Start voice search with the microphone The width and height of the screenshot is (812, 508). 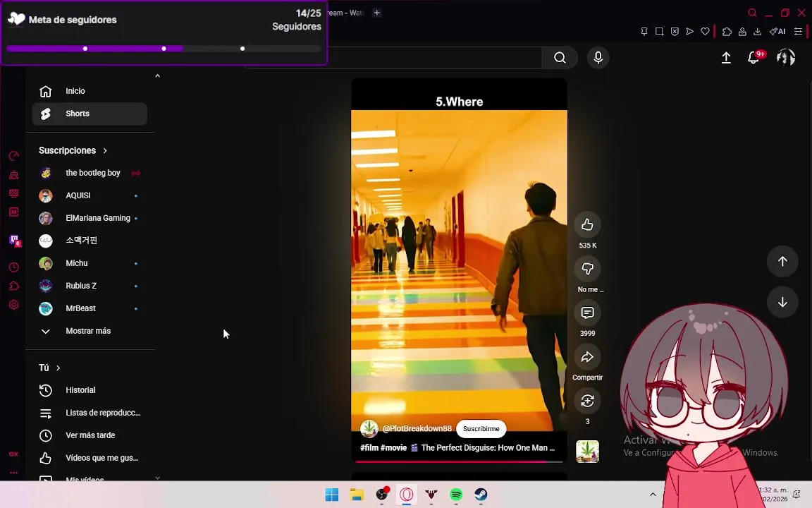pyautogui.click(x=598, y=58)
